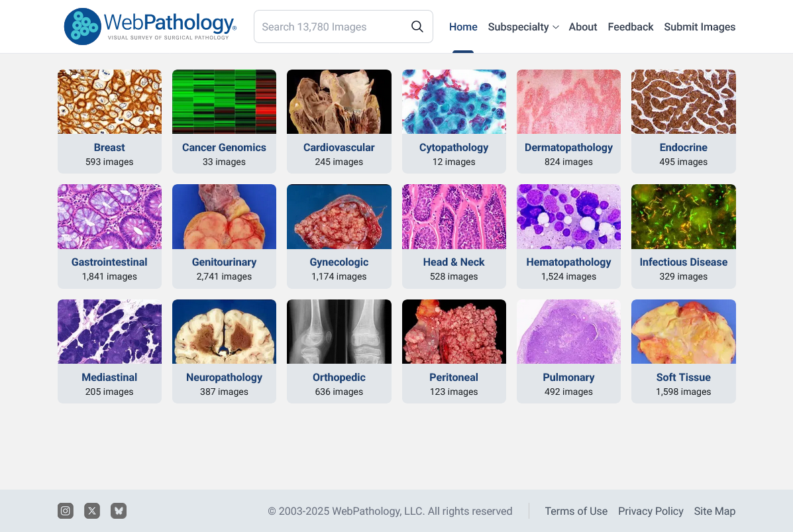Click the Soft Tissue title link

[x=683, y=377]
